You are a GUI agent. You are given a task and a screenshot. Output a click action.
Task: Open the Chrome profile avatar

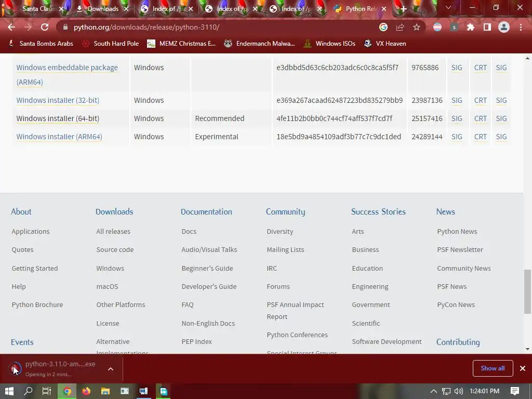pyautogui.click(x=504, y=27)
